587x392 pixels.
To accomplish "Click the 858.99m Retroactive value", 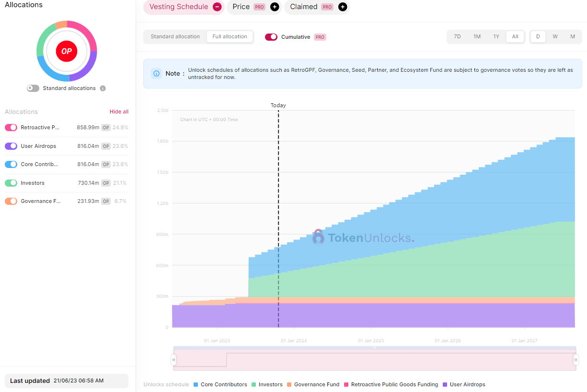I will click(88, 127).
